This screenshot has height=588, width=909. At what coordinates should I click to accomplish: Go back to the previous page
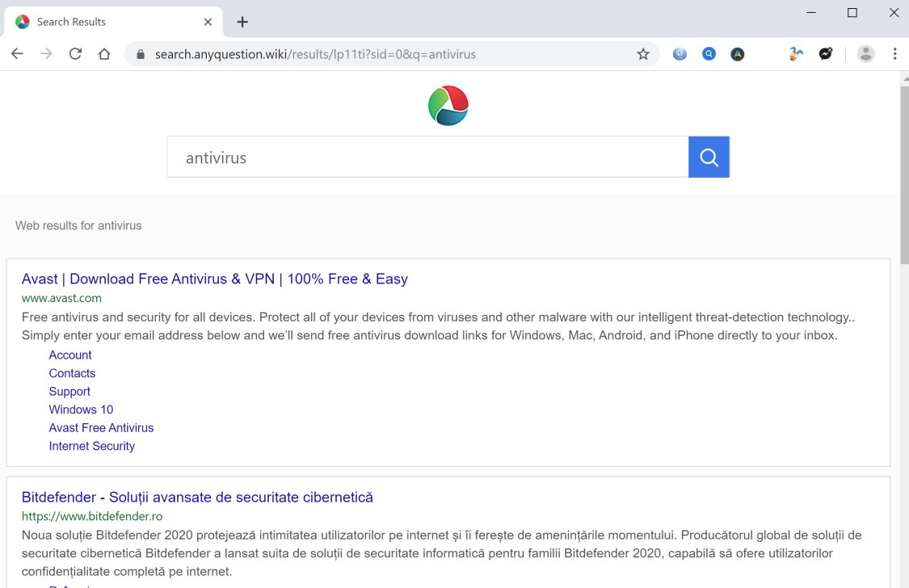pyautogui.click(x=17, y=54)
